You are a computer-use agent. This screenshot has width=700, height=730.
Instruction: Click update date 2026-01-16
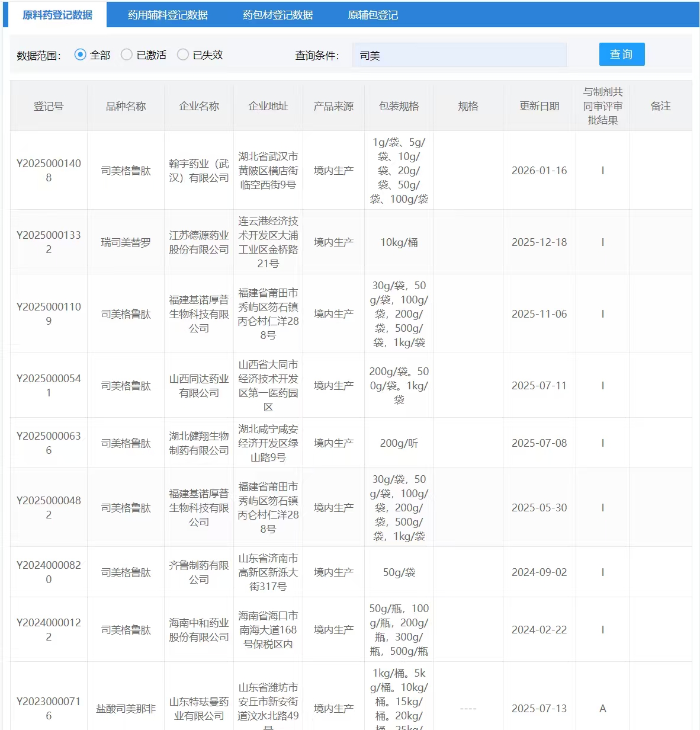540,171
